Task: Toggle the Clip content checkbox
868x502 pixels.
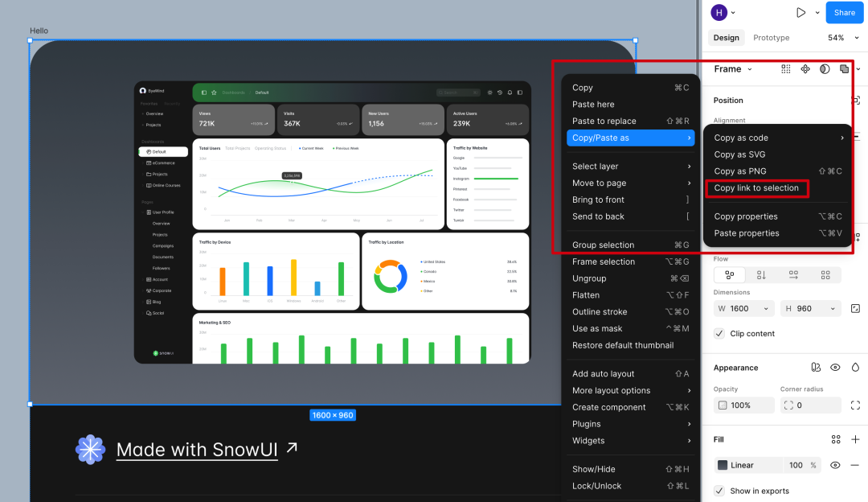Action: pos(719,334)
